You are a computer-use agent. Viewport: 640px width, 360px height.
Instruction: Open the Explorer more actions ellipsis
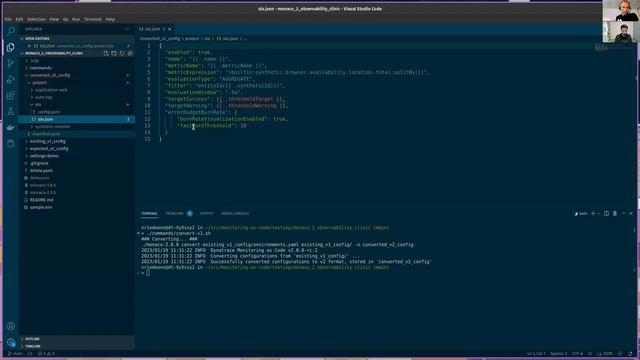[x=127, y=29]
